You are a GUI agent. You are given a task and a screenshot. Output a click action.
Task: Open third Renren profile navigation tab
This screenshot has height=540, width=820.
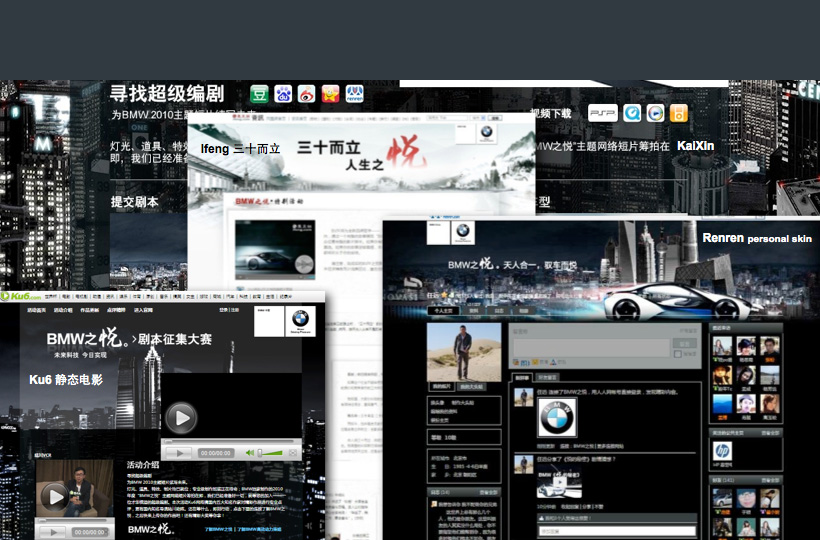pyautogui.click(x=499, y=311)
